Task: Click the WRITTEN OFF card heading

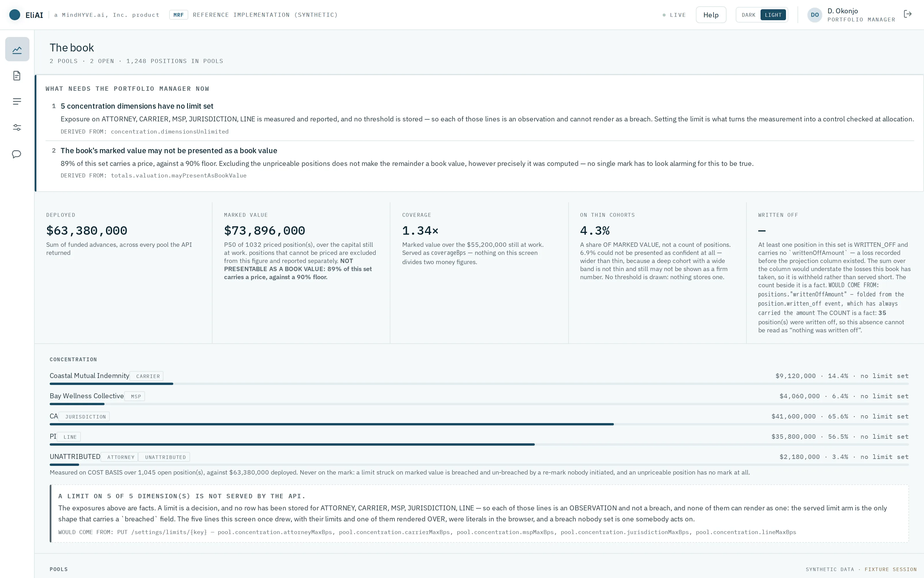Action: 778,215
